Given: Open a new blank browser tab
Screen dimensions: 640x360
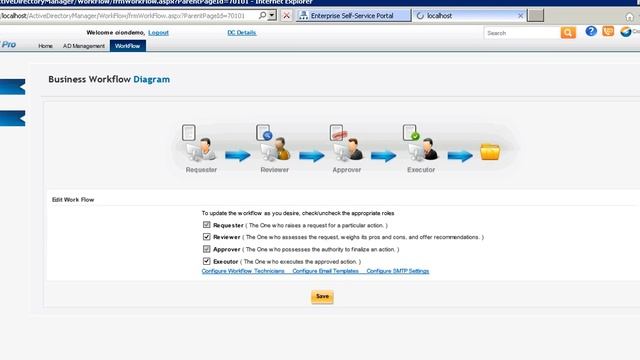Looking at the screenshot, I should point(536,16).
